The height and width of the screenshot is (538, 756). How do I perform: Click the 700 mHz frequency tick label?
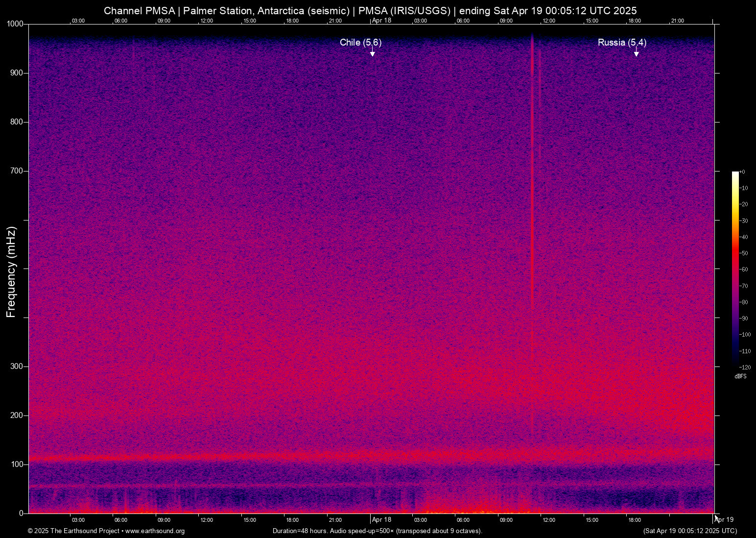point(17,171)
